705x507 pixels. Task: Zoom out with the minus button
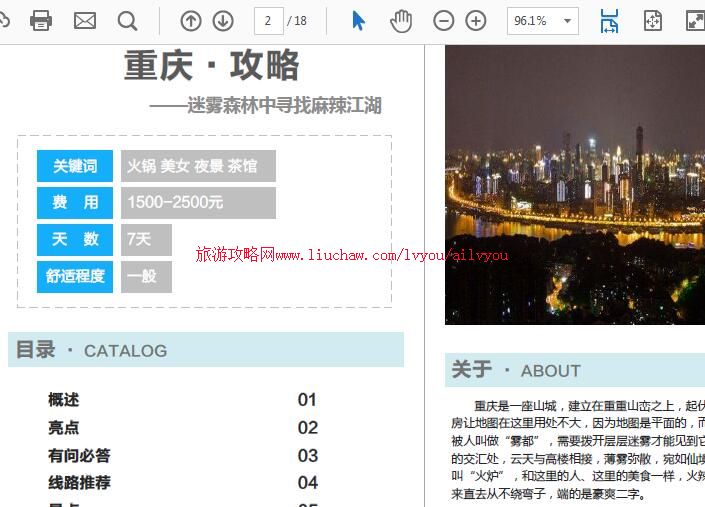coord(443,21)
